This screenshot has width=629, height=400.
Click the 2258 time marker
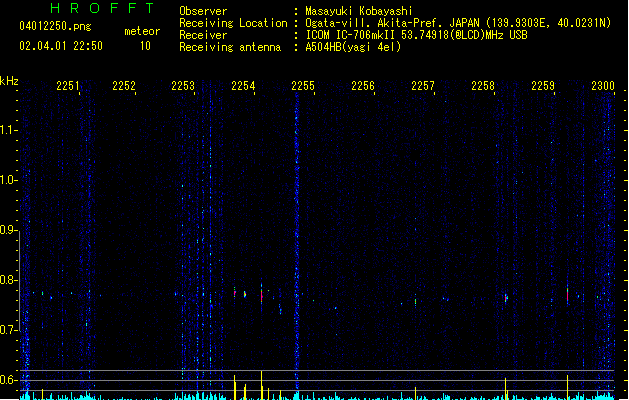click(x=483, y=86)
